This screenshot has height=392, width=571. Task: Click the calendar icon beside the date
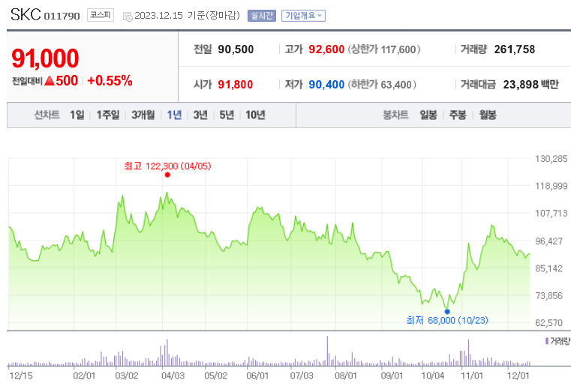point(128,16)
